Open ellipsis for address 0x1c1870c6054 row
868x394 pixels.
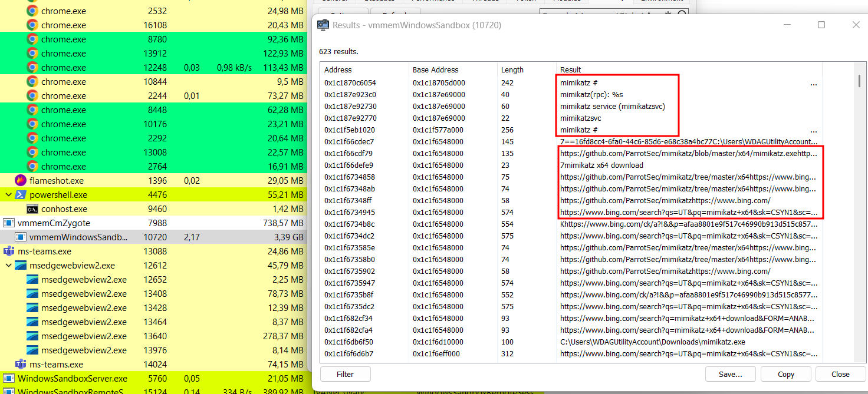(x=814, y=84)
